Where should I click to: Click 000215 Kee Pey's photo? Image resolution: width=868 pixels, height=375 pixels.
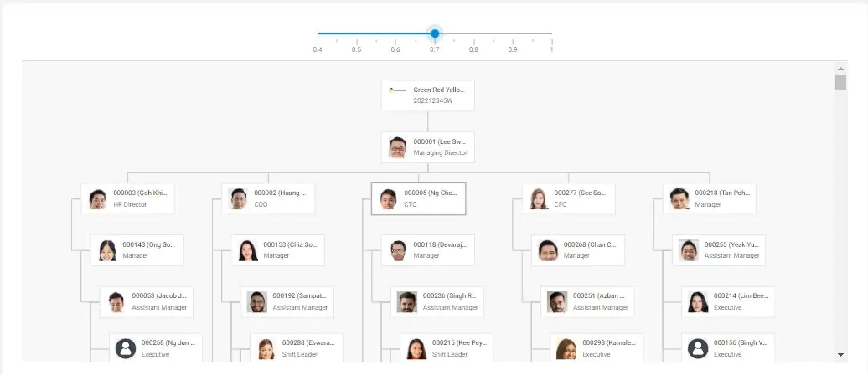coord(416,349)
